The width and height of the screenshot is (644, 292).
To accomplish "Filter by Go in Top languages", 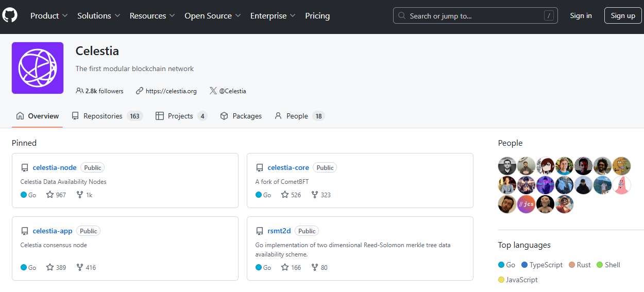I will click(506, 265).
